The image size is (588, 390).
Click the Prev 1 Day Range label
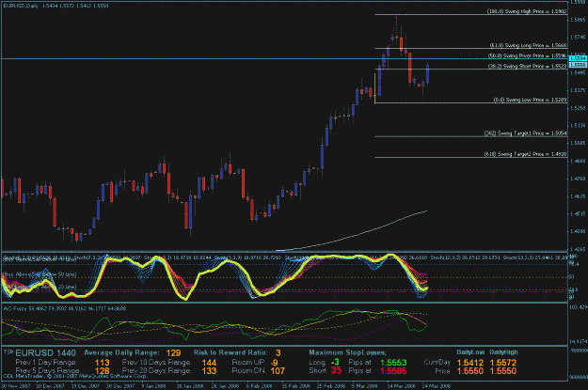(x=46, y=363)
